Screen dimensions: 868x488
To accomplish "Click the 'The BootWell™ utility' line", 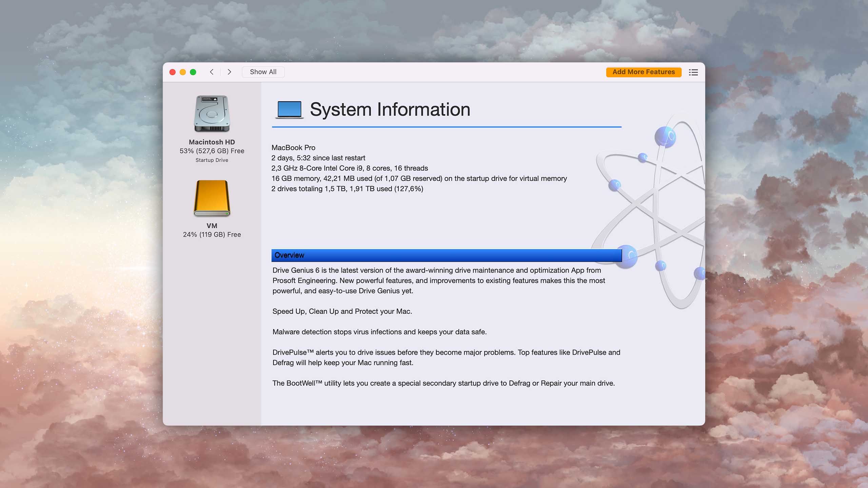I will click(x=443, y=383).
